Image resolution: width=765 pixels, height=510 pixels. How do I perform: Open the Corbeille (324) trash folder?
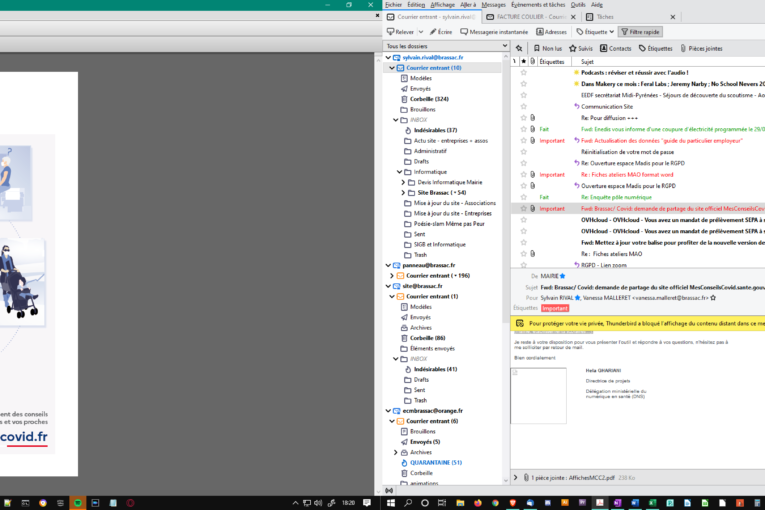pos(428,99)
